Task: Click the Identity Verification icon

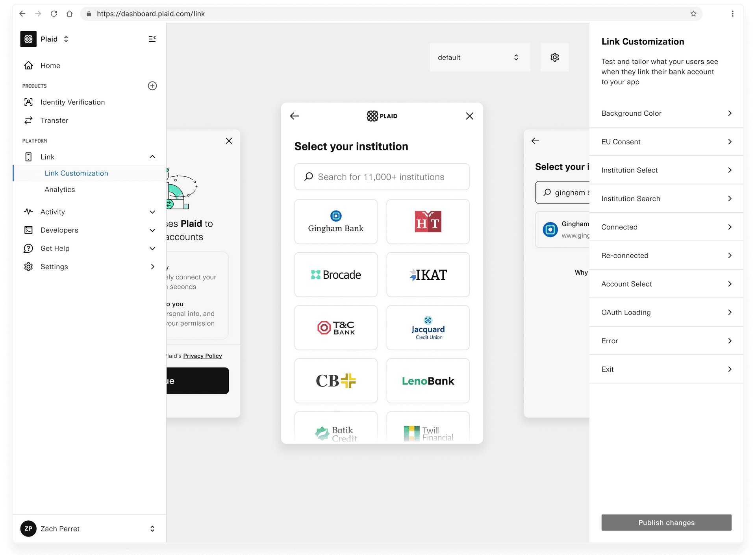Action: [x=28, y=102]
